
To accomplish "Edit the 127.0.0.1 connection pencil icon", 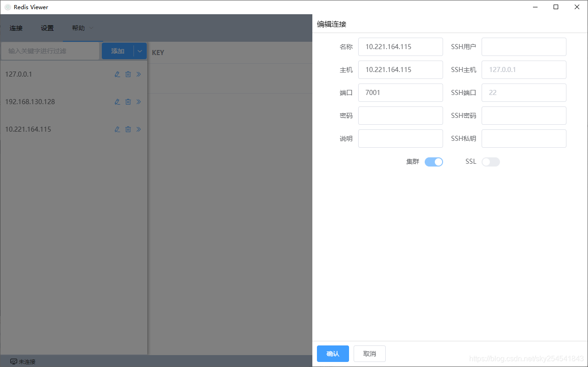I will click(117, 74).
